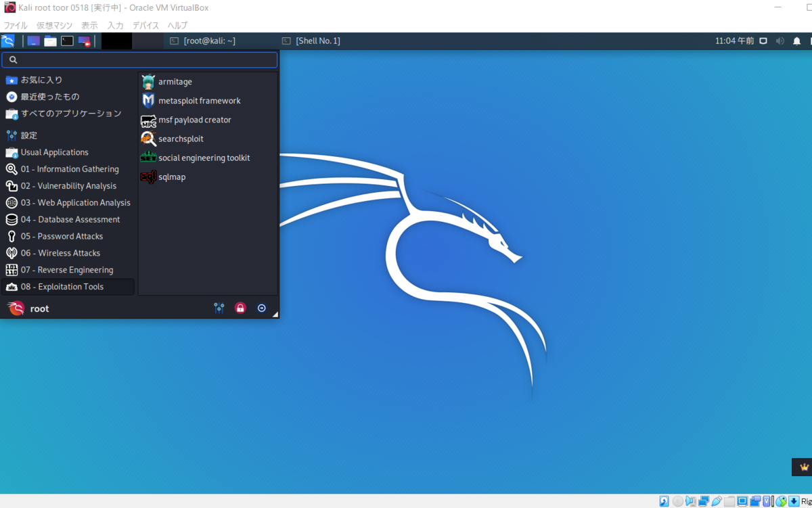Screen dimensions: 812x508
Task: Click the VirtualBox audio status icon
Action: [x=691, y=501]
